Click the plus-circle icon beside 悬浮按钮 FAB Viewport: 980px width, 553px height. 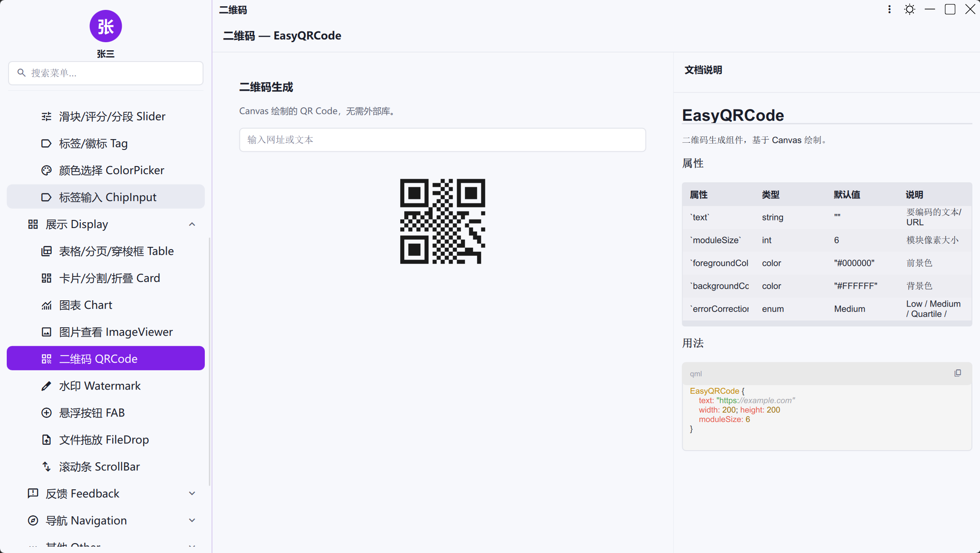(x=46, y=413)
